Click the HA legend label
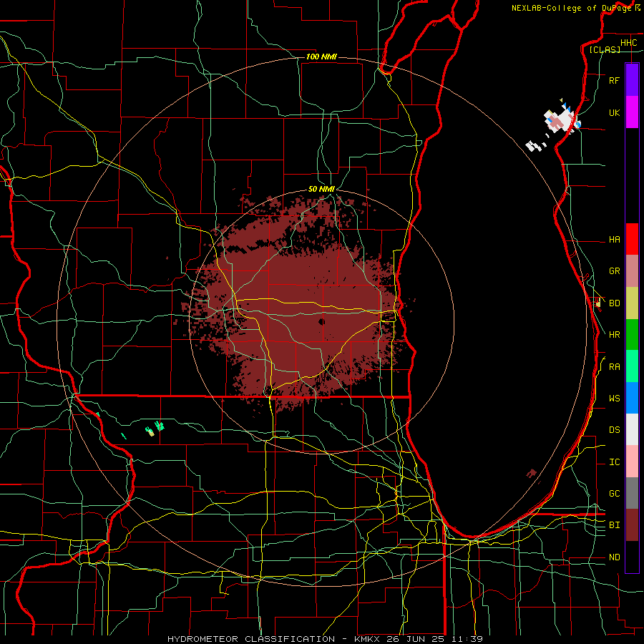Viewport: 644px width, 644px height. 614,239
